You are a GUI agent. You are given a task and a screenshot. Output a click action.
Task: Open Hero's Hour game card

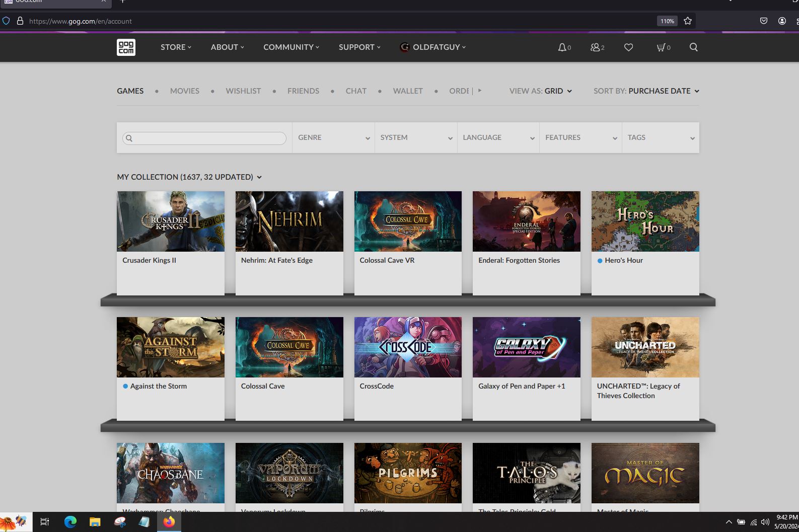645,243
